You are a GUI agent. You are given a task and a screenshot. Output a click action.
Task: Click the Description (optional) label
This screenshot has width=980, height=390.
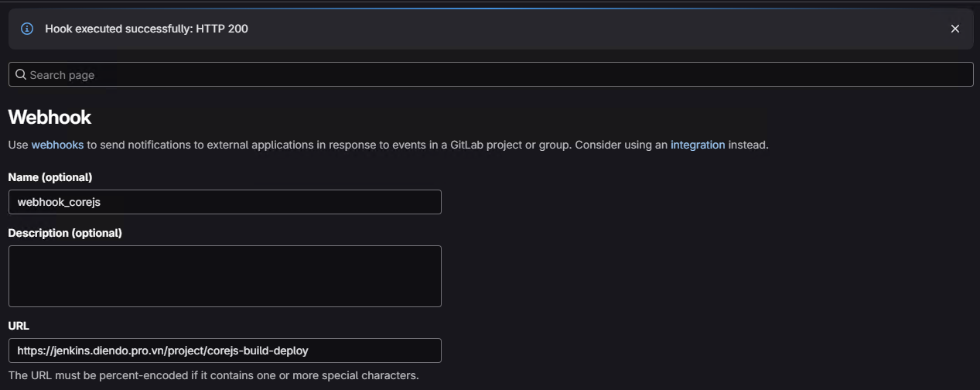point(65,233)
